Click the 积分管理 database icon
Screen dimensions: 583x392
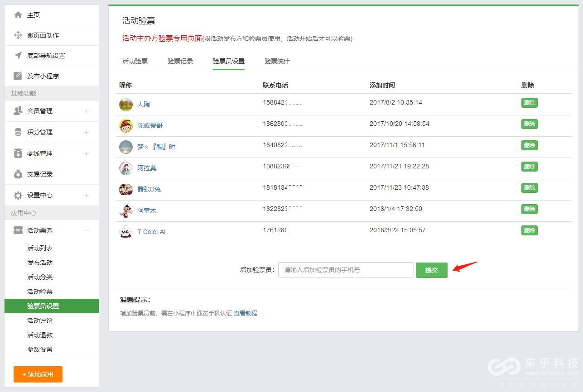pos(18,132)
